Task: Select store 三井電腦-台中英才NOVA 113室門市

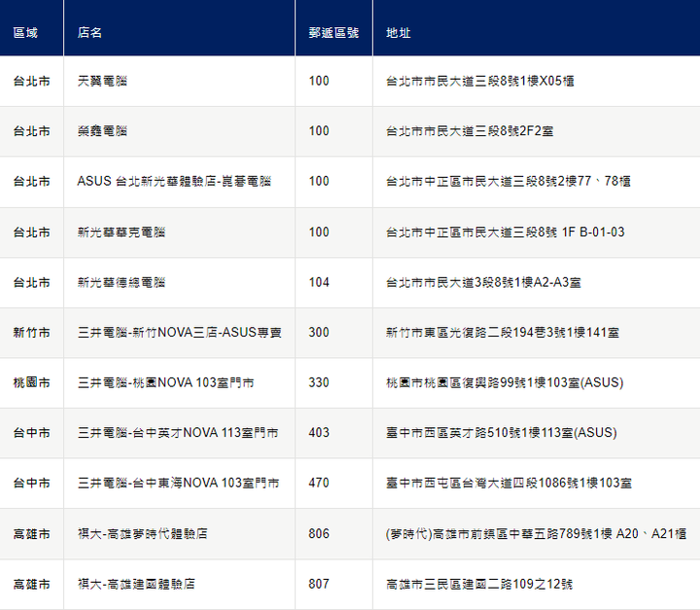Action: tap(178, 432)
